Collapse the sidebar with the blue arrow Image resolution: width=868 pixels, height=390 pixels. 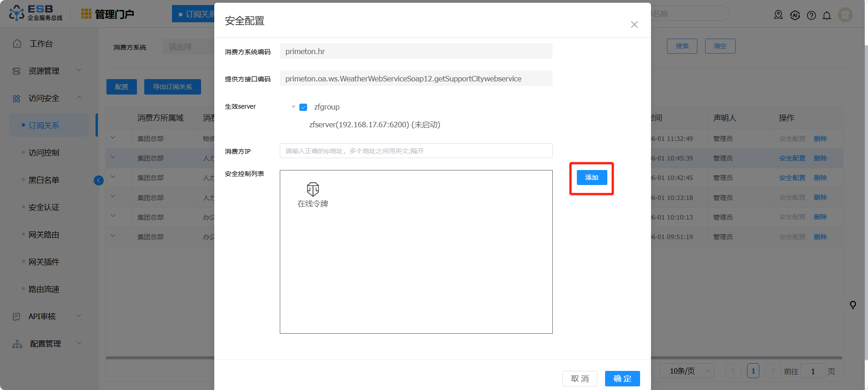pyautogui.click(x=99, y=180)
